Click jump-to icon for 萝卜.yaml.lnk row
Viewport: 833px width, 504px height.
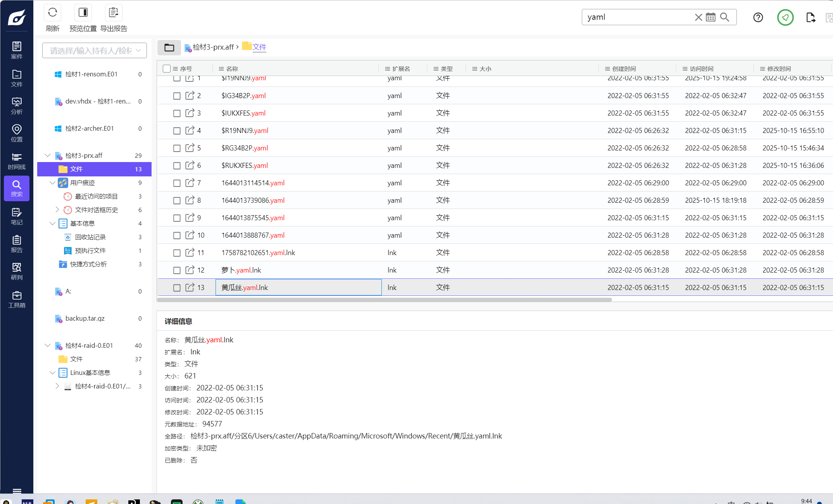coord(190,270)
